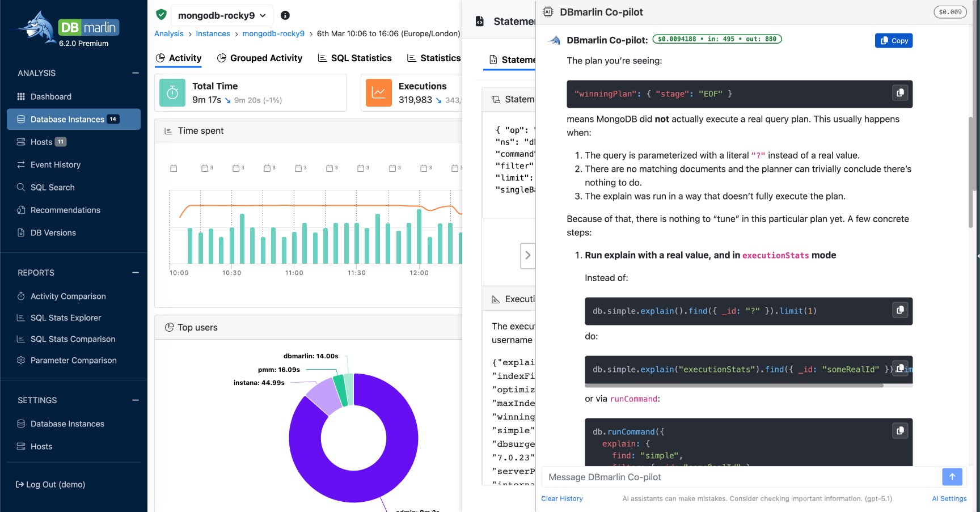This screenshot has height=512, width=980.
Task: Switch to the Statistics tab
Action: (434, 58)
